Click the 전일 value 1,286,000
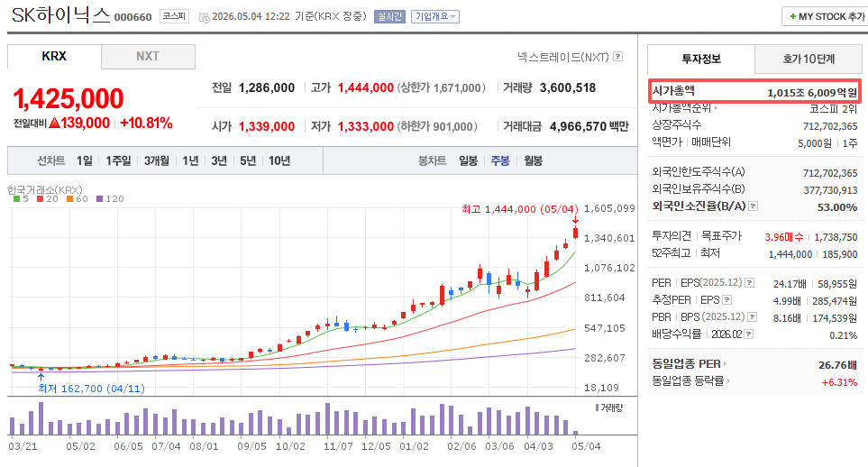 267,88
